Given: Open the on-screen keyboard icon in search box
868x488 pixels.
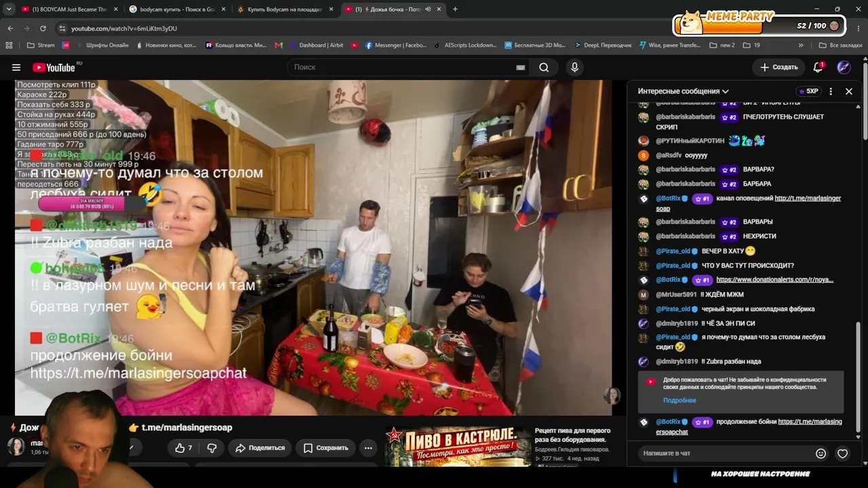Looking at the screenshot, I should [x=520, y=67].
